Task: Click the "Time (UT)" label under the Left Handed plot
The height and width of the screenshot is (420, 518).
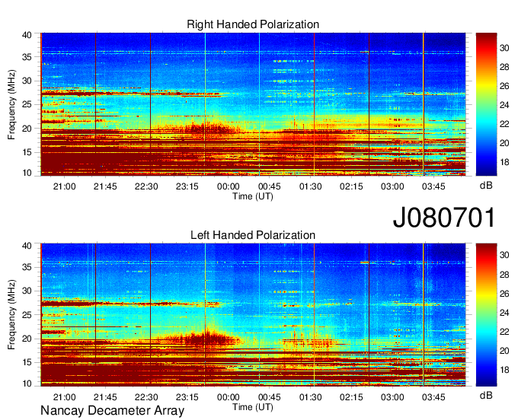Action: 253,407
